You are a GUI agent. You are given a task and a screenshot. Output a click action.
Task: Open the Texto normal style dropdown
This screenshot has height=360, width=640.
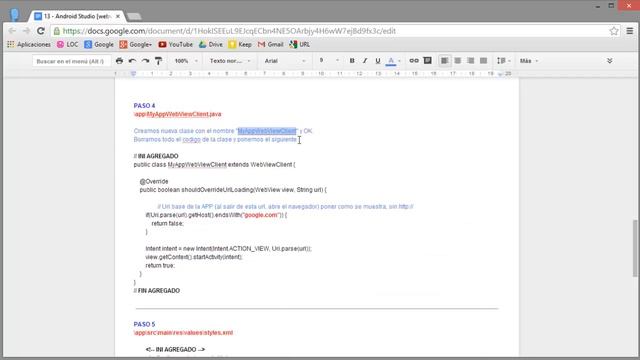point(230,61)
